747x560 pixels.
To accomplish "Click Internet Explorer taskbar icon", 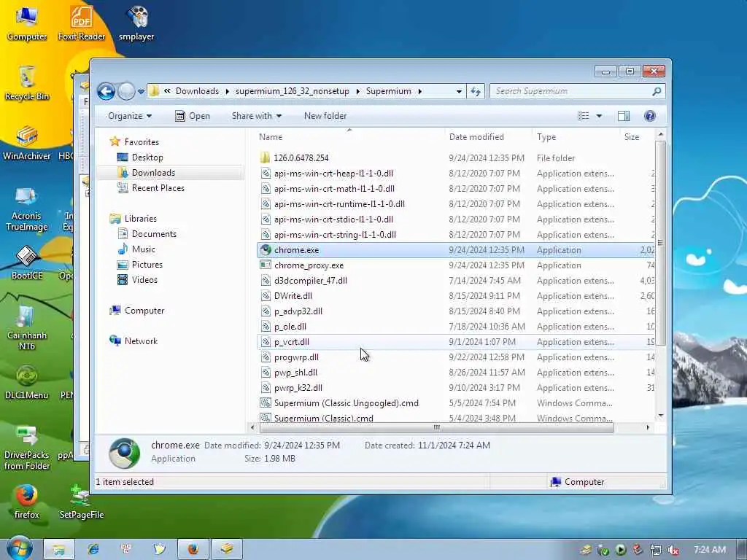I will coord(93,549).
